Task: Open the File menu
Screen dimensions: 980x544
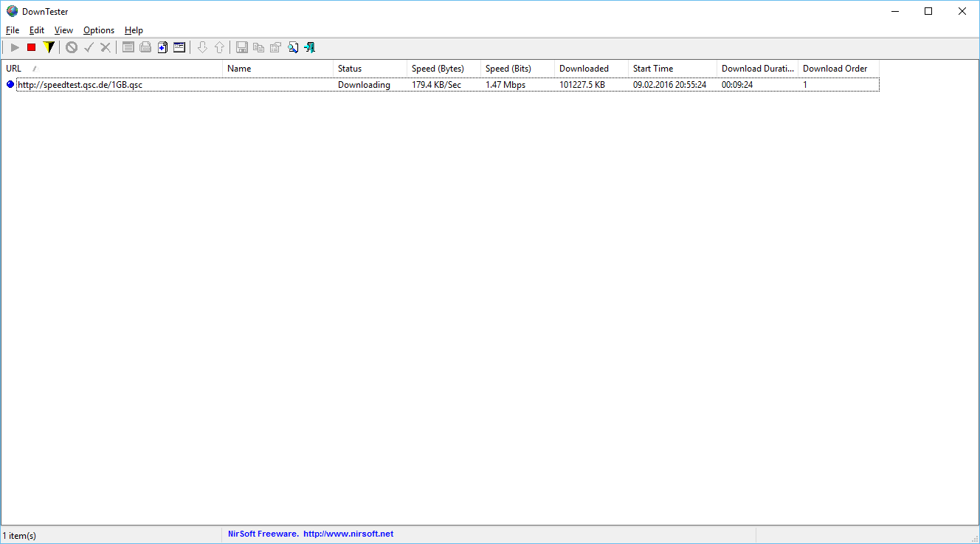Action: 13,30
